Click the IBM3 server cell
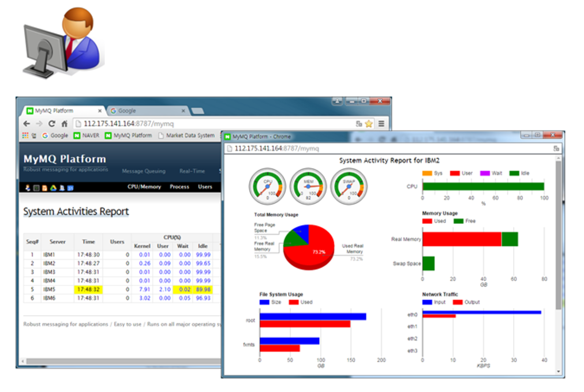Viewport: 584px width, 392px height. 57,272
